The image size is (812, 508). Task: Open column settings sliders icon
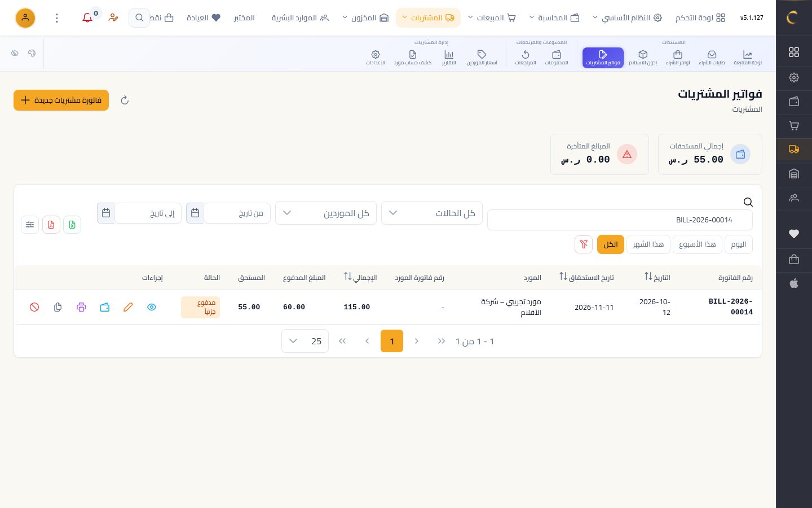pos(30,225)
